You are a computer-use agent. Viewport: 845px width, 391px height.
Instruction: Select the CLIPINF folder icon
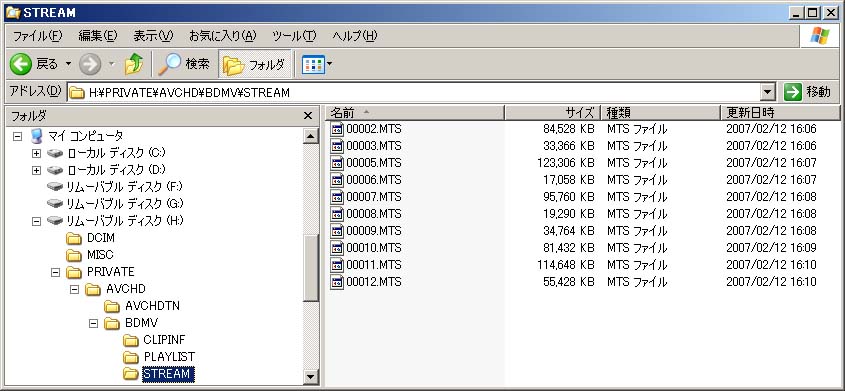(x=131, y=340)
